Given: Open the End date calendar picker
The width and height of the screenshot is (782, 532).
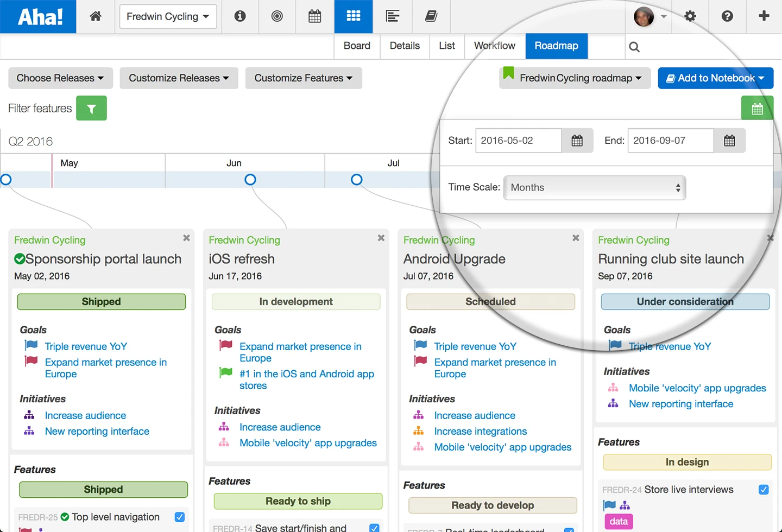Looking at the screenshot, I should tap(729, 141).
